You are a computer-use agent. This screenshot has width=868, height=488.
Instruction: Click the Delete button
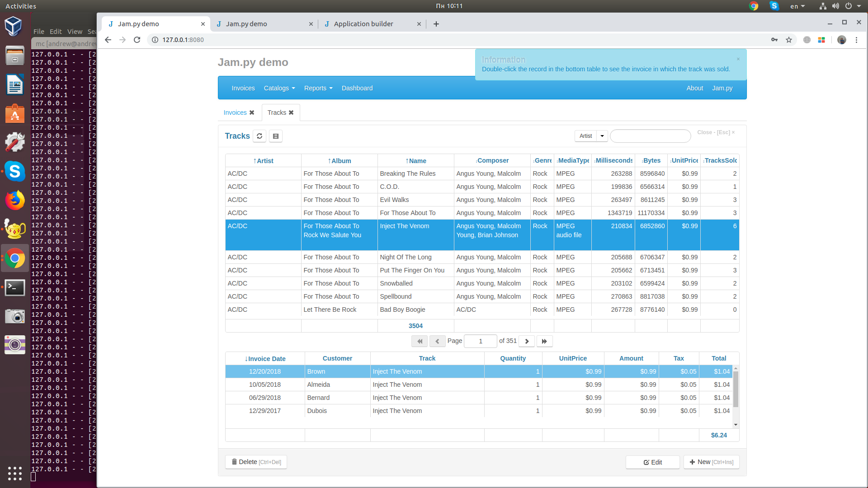(256, 462)
